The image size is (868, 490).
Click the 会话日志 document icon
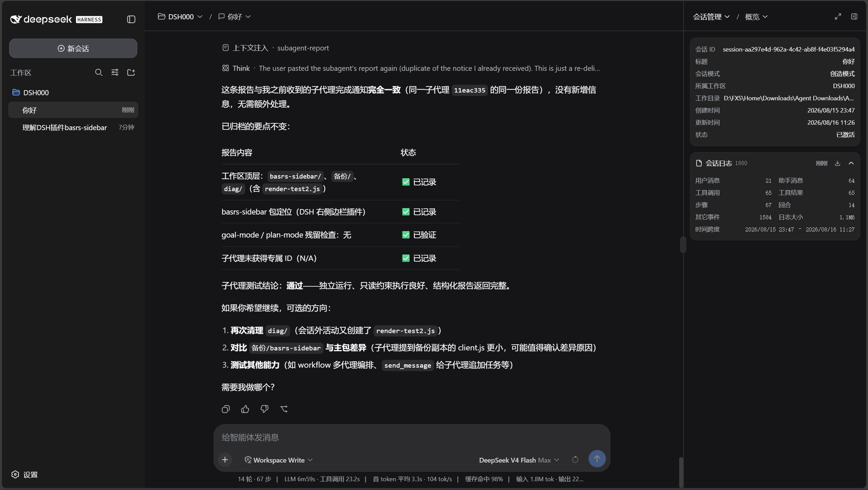[x=699, y=163]
